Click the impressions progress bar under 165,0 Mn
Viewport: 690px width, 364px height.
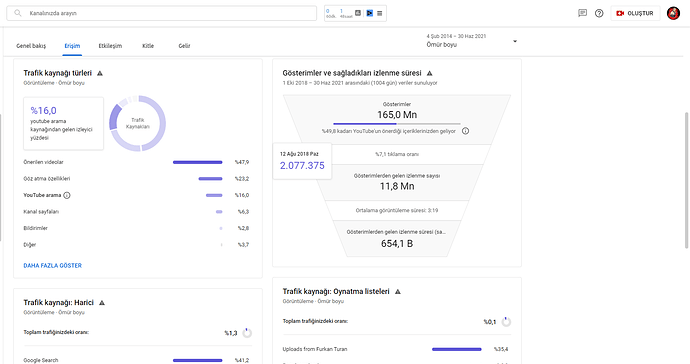397,124
